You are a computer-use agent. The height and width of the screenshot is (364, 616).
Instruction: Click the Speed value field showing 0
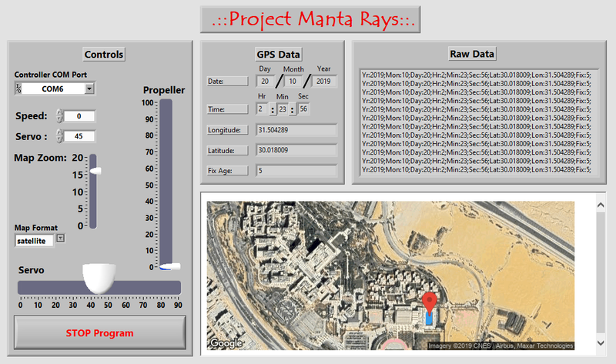click(79, 116)
